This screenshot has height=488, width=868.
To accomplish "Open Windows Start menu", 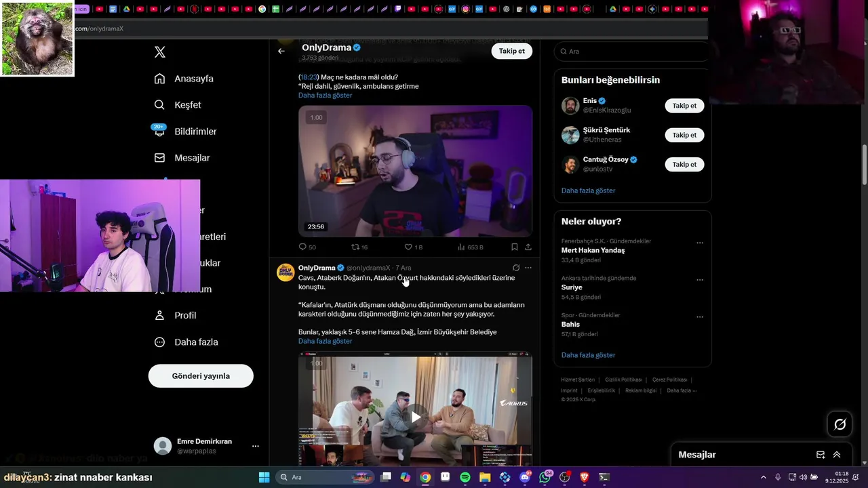I will tap(264, 477).
